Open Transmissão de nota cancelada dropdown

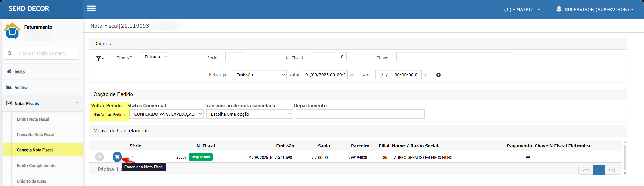click(250, 114)
